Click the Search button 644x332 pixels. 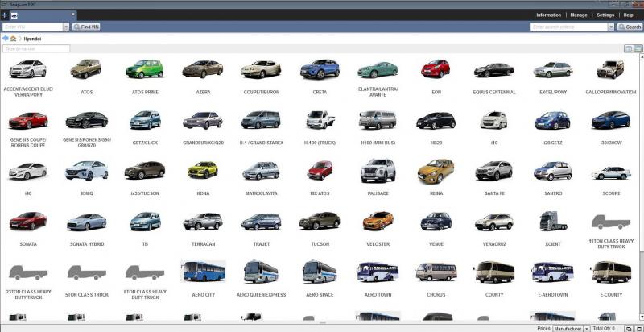(630, 27)
